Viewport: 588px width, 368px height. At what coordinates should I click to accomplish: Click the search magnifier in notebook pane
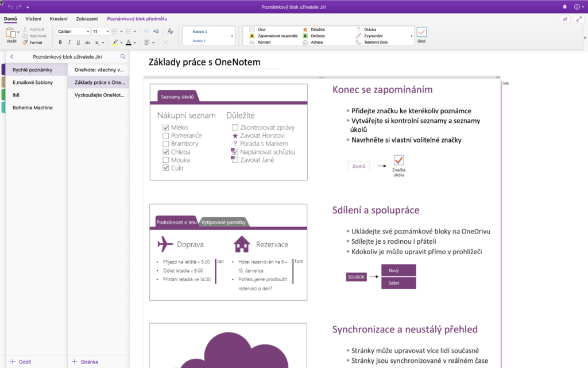pyautogui.click(x=123, y=57)
